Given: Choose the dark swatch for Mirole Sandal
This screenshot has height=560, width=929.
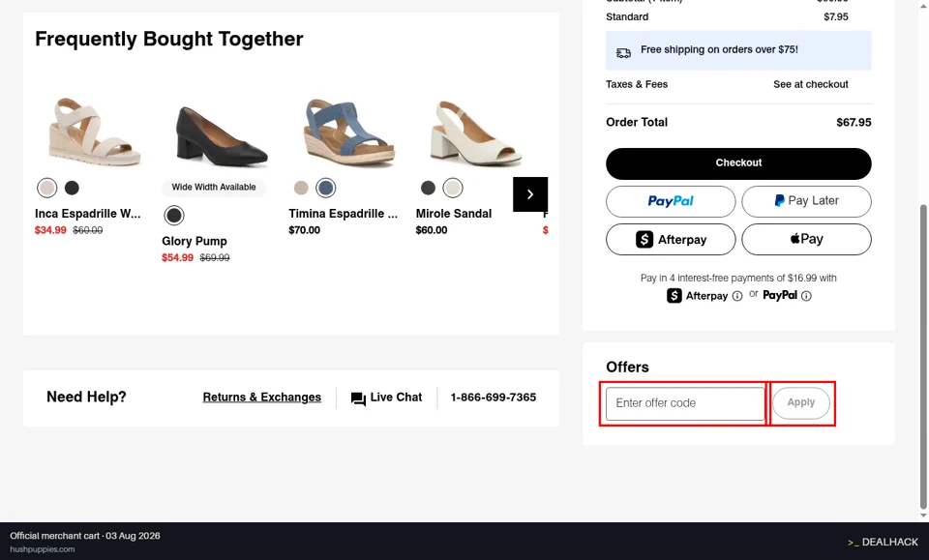Looking at the screenshot, I should [428, 189].
